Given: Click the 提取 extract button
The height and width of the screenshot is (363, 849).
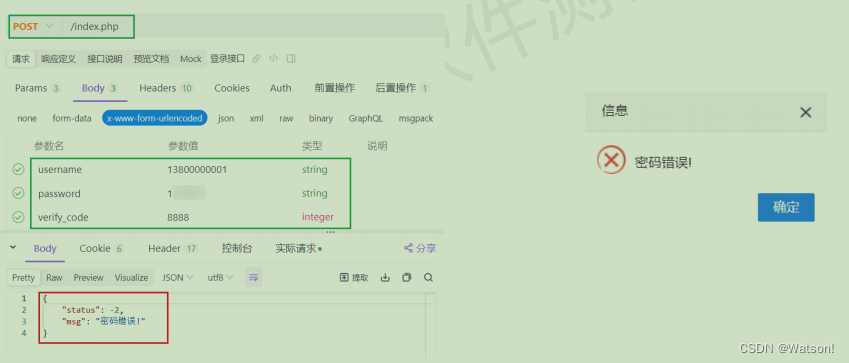Looking at the screenshot, I should 354,277.
